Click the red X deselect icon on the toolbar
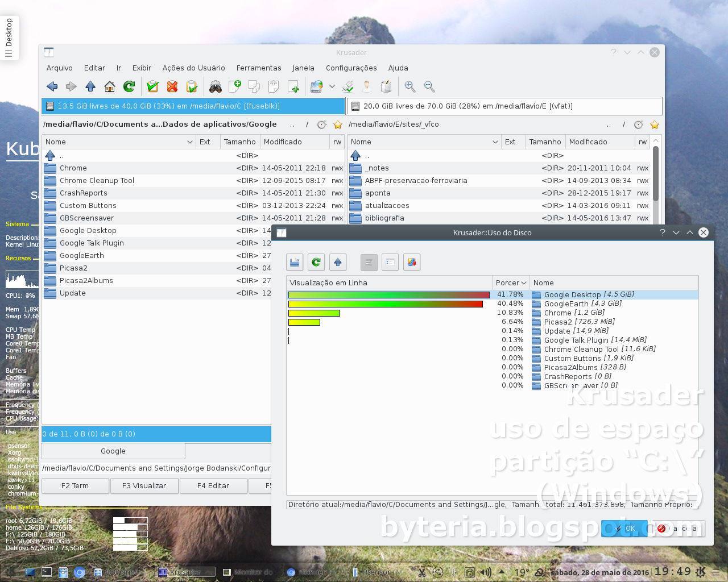This screenshot has height=582, width=728. point(172,86)
